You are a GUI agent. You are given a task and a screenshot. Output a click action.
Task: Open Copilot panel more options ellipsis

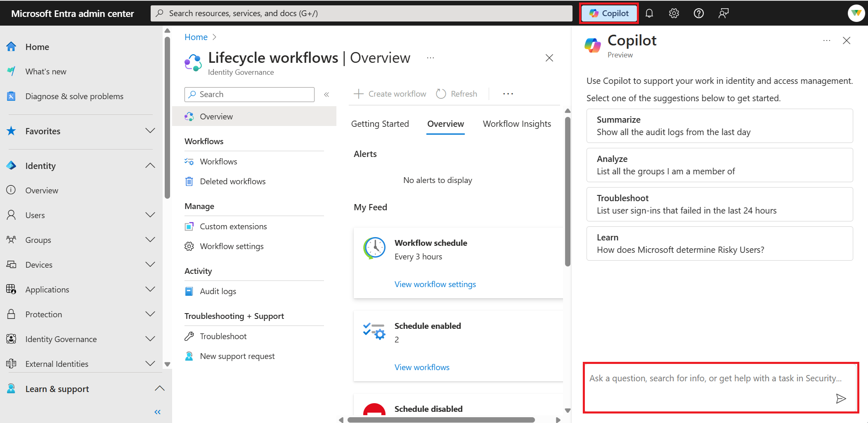click(827, 40)
